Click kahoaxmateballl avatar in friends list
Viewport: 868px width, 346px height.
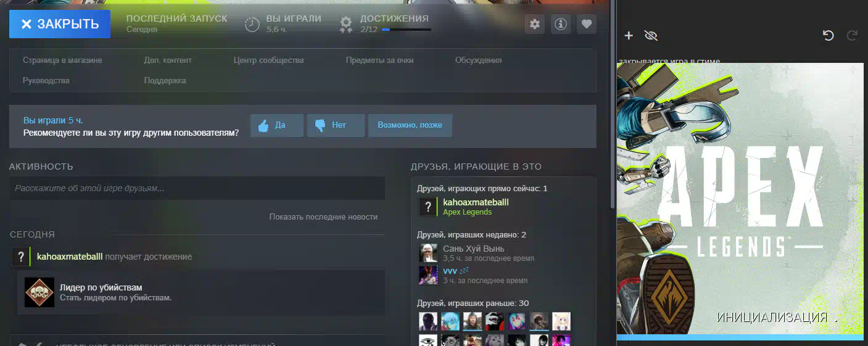[428, 207]
